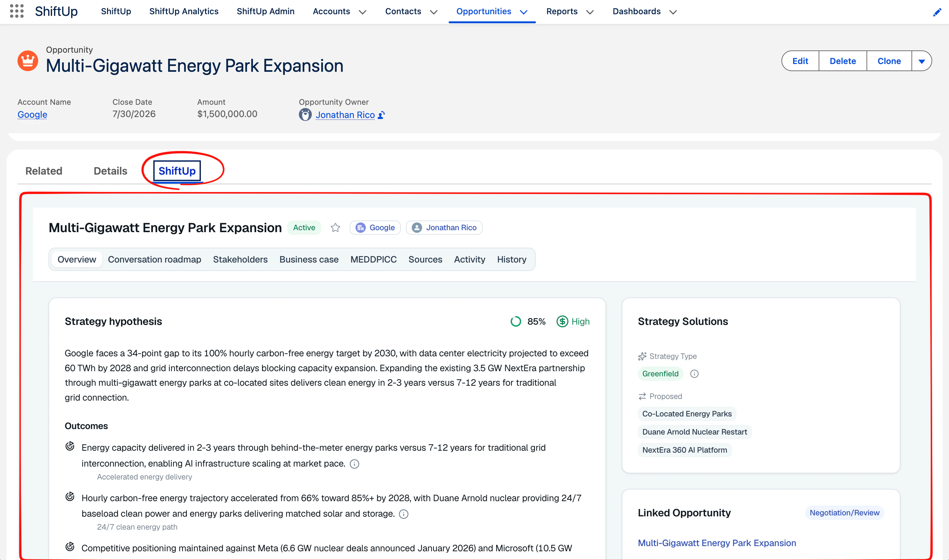Click the 85% confidence progress ring

pos(516,321)
